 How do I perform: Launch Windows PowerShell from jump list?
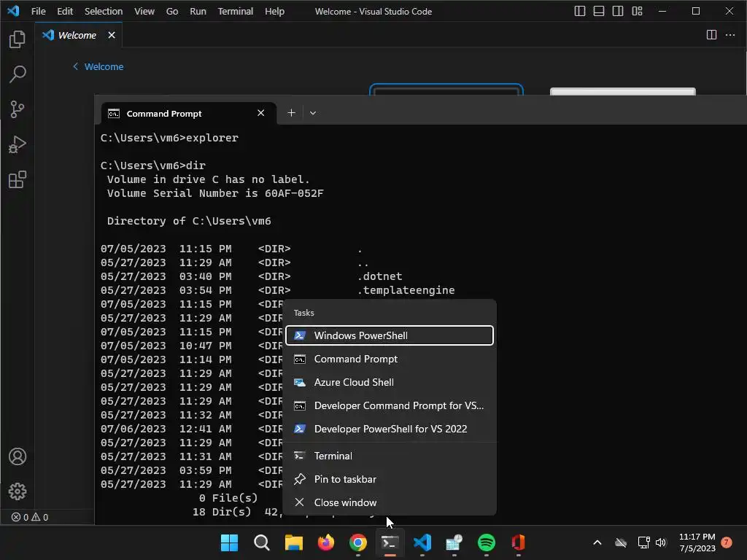(x=390, y=335)
